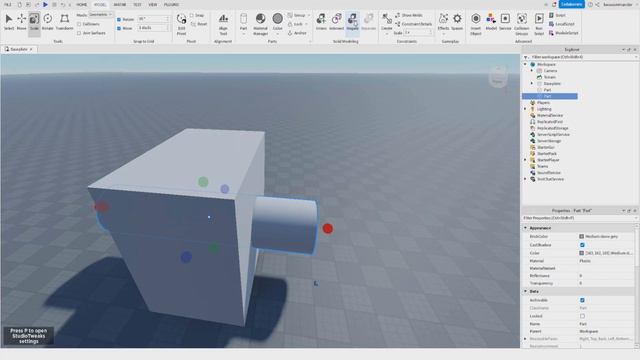
Task: Insert a LocalScript
Action: click(x=562, y=24)
